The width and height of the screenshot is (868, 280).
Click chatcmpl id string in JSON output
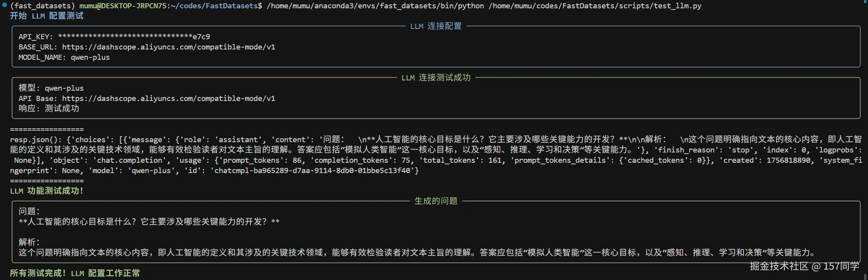pyautogui.click(x=312, y=171)
